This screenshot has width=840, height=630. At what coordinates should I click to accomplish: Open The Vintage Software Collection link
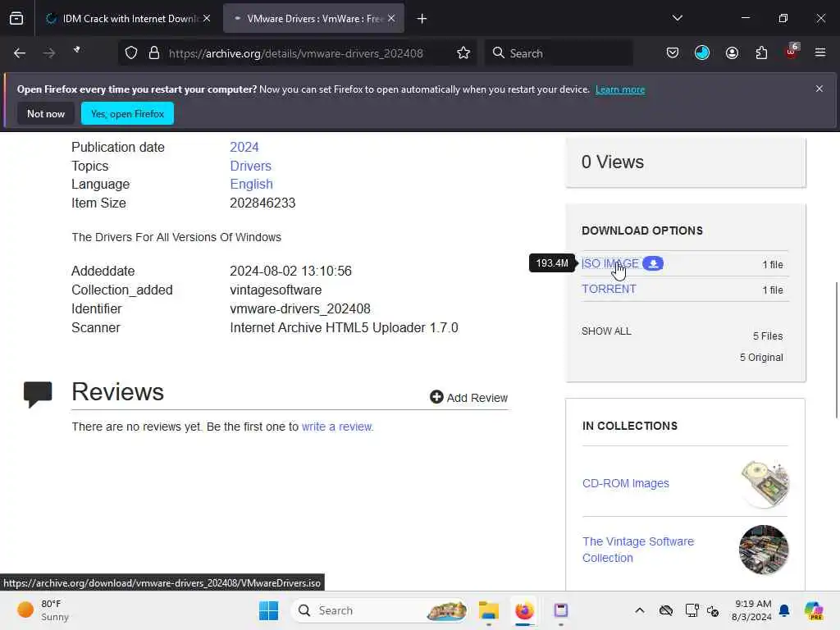(638, 550)
